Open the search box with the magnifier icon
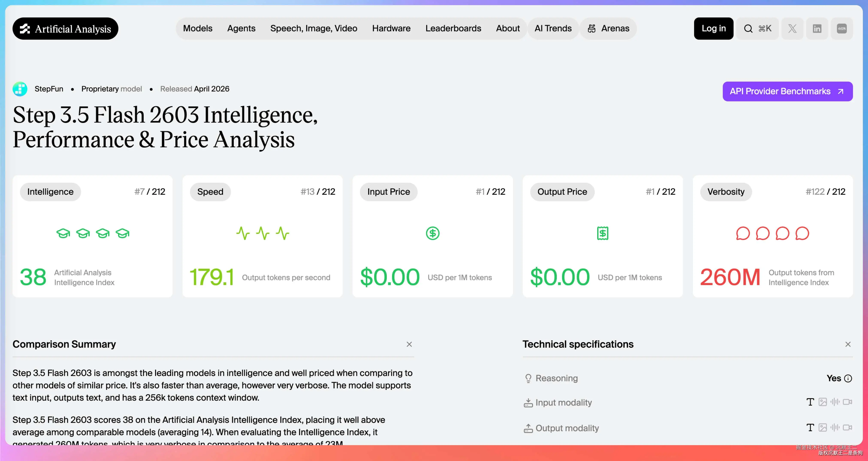Image resolution: width=868 pixels, height=461 pixels. click(757, 29)
